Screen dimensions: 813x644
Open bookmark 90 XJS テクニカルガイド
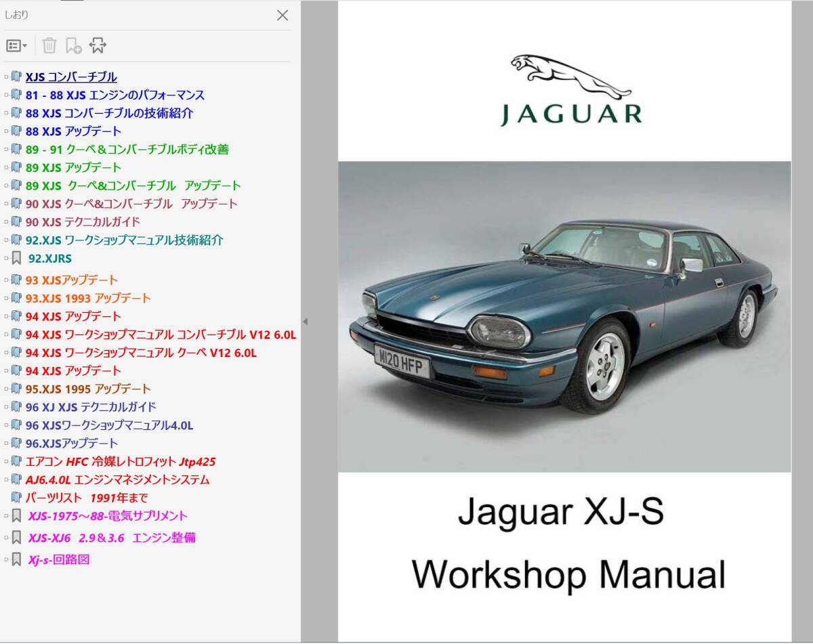83,222
